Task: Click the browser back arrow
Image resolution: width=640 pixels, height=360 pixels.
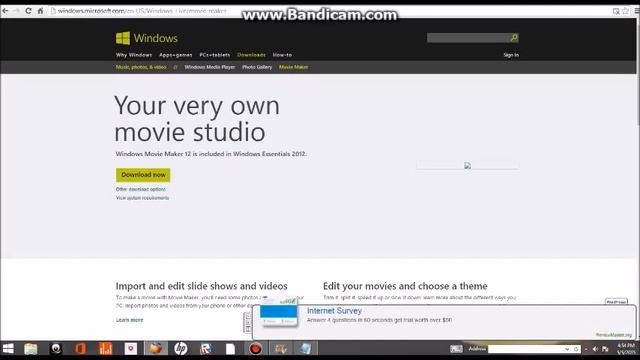Action: pos(5,11)
